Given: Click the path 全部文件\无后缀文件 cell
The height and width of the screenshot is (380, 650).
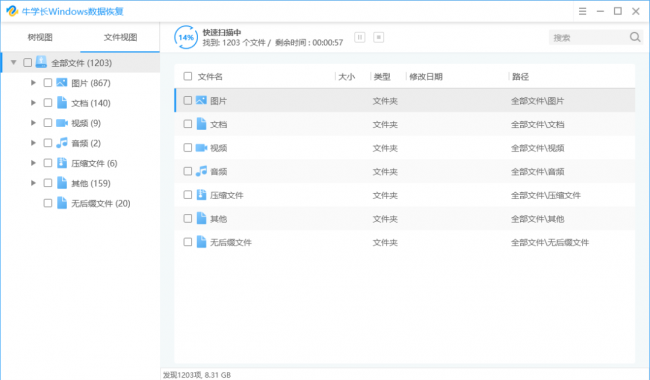Looking at the screenshot, I should point(550,242).
